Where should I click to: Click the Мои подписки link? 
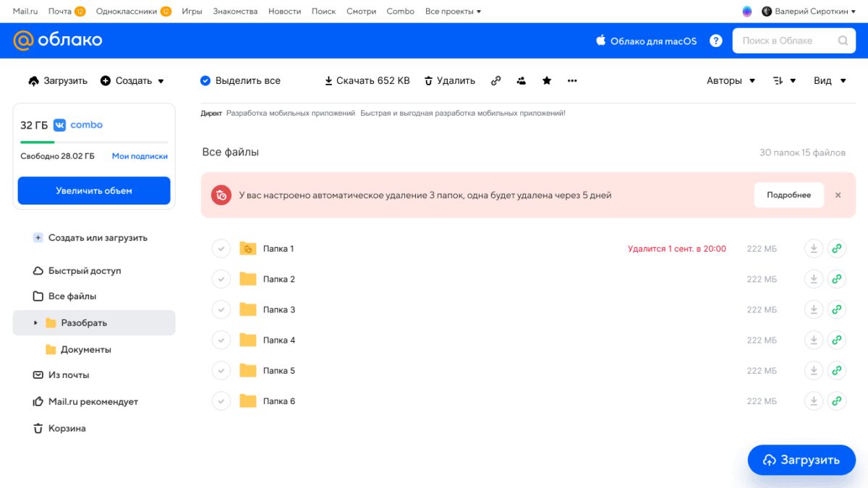pyautogui.click(x=140, y=156)
